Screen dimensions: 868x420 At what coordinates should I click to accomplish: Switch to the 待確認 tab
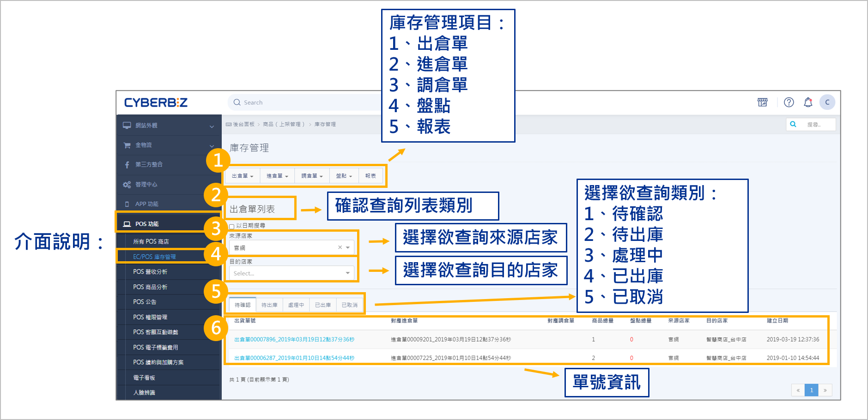coord(243,305)
